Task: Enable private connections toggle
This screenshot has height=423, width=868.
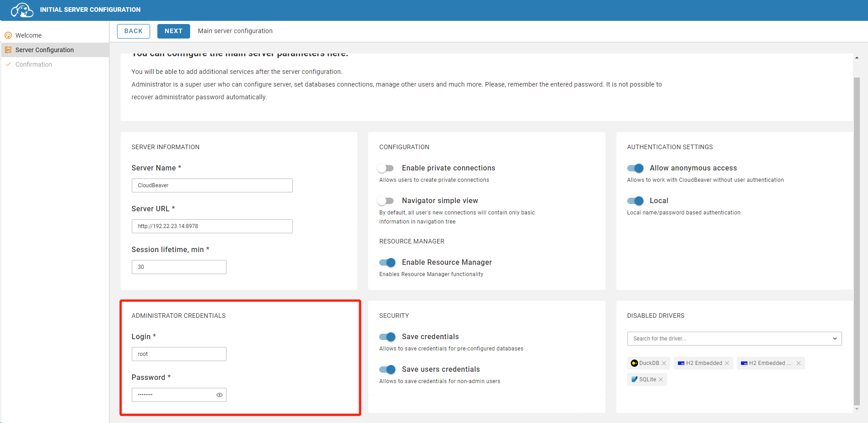Action: click(x=386, y=168)
